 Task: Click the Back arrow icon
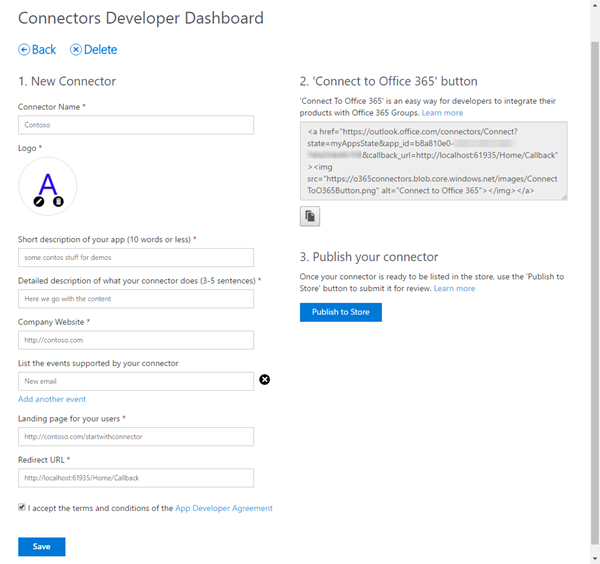pos(24,50)
